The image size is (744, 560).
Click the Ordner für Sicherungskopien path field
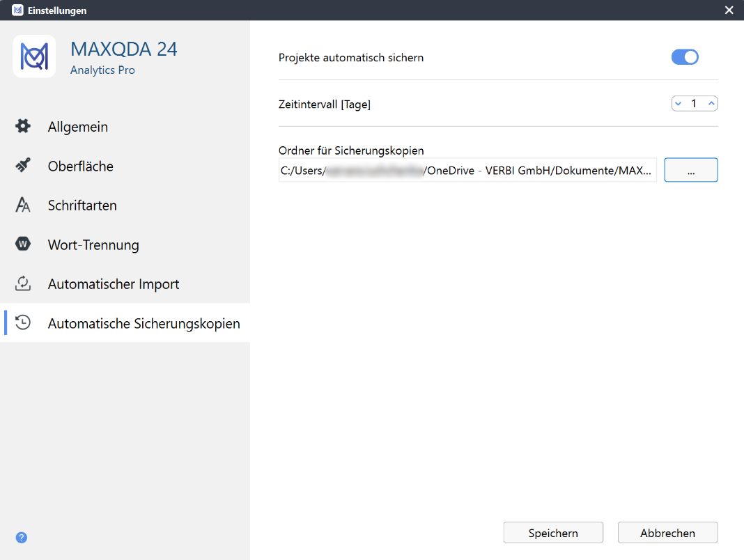pos(467,171)
